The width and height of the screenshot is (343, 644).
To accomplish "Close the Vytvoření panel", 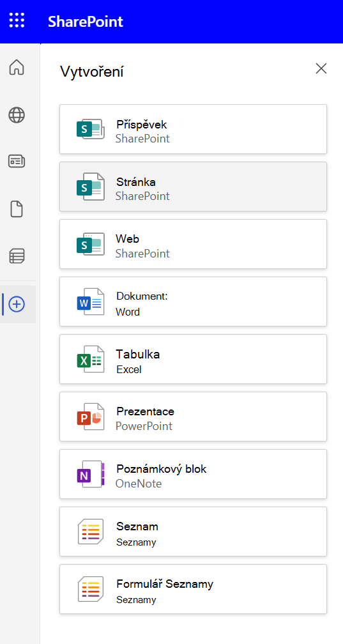I will click(x=321, y=68).
